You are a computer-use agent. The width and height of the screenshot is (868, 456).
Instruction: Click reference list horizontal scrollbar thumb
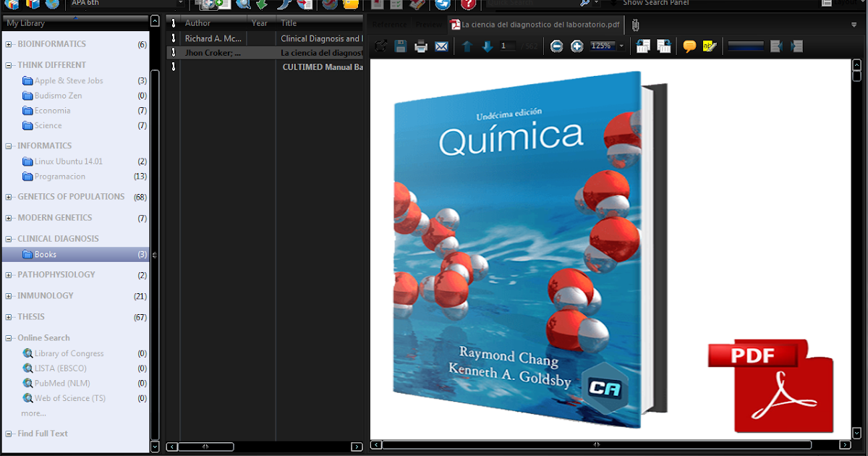[x=206, y=447]
